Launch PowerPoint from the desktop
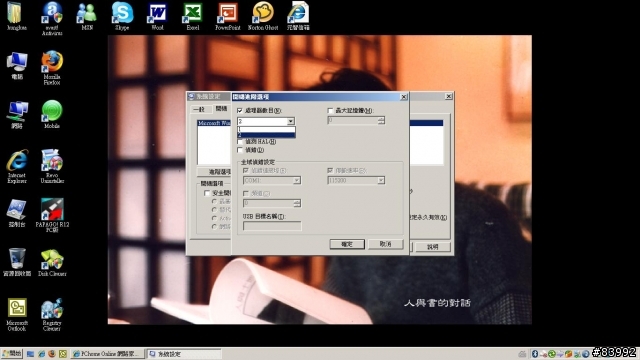 coord(228,16)
